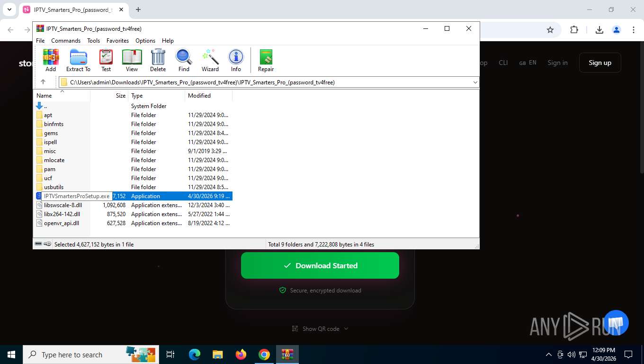Open the Chrome profile avatar
Viewport: 644px width, 364px height.
point(616,30)
